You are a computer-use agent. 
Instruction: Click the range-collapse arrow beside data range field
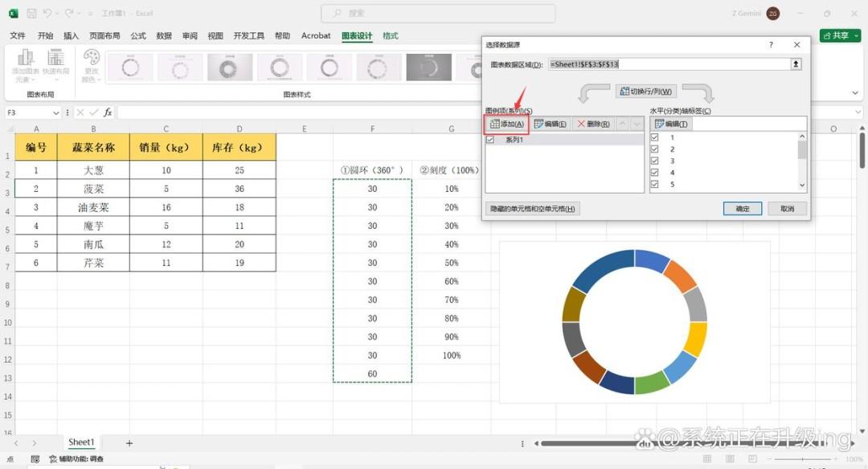coord(796,64)
